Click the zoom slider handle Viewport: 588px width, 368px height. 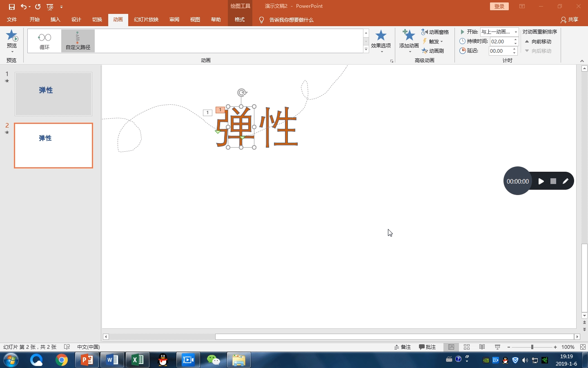pos(532,347)
